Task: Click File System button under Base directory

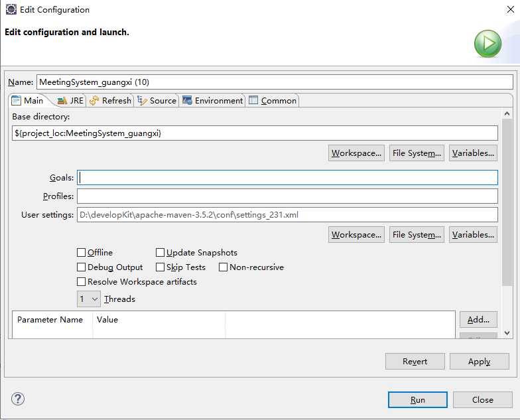Action: (x=417, y=153)
